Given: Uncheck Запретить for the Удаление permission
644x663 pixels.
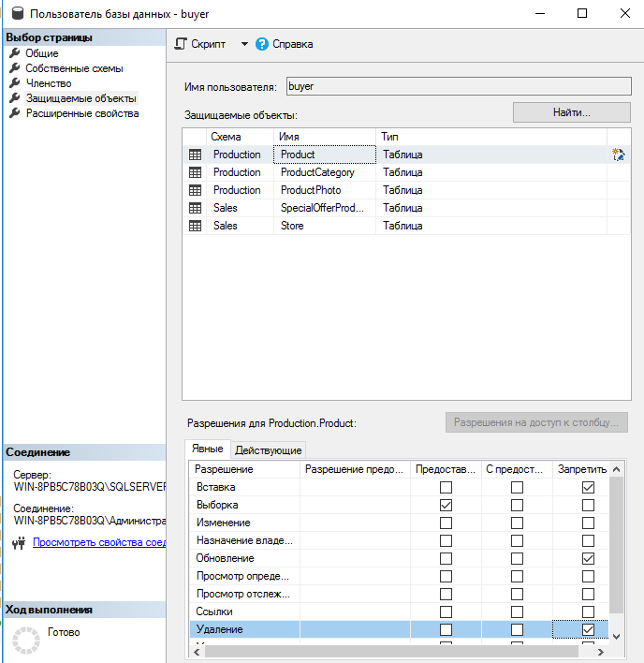Looking at the screenshot, I should pos(588,629).
